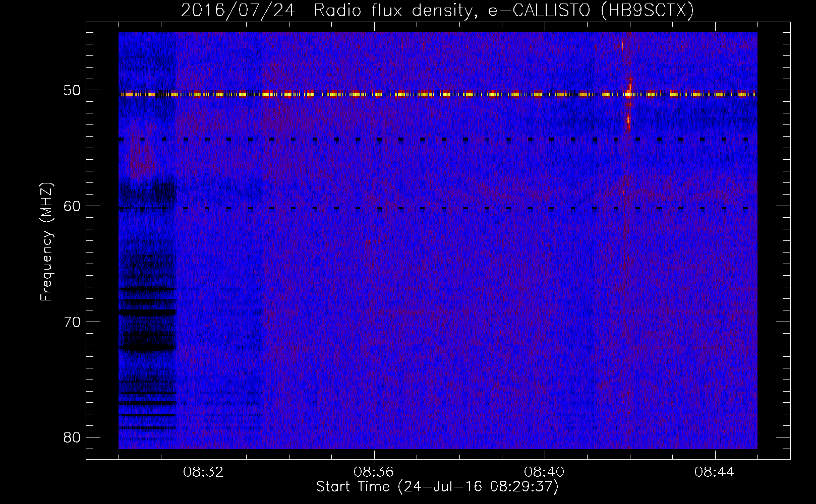The width and height of the screenshot is (816, 504).
Task: Click the 80 frequency tick label
Action: [x=72, y=437]
